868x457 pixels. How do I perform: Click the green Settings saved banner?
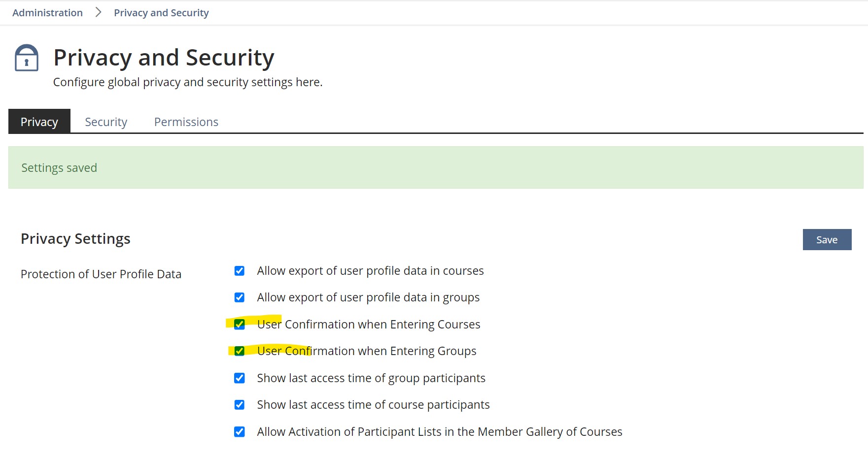(x=436, y=167)
